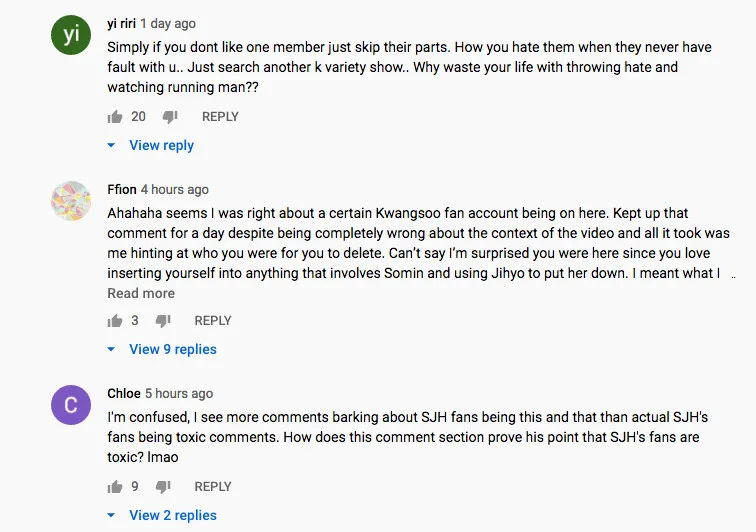Dislike yi riri's comment with thumbs down
The height and width of the screenshot is (532, 756).
170,117
